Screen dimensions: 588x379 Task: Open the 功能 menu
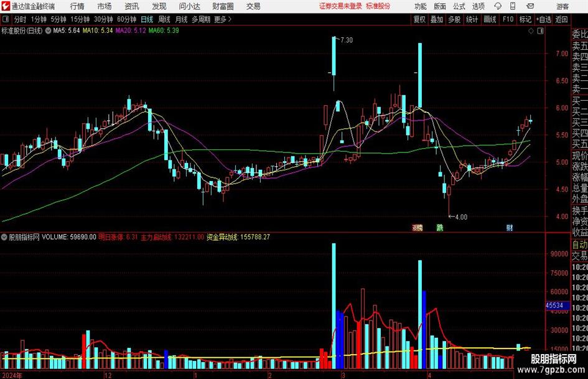click(x=421, y=6)
